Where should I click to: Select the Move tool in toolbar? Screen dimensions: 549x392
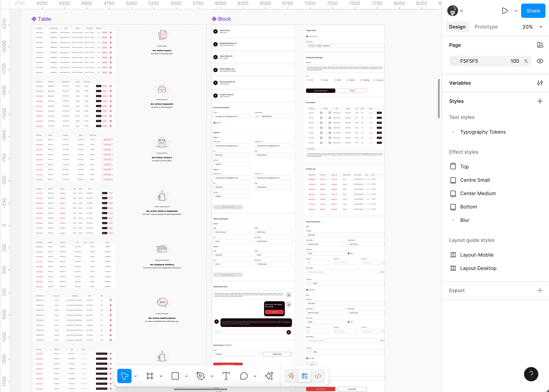coord(124,376)
